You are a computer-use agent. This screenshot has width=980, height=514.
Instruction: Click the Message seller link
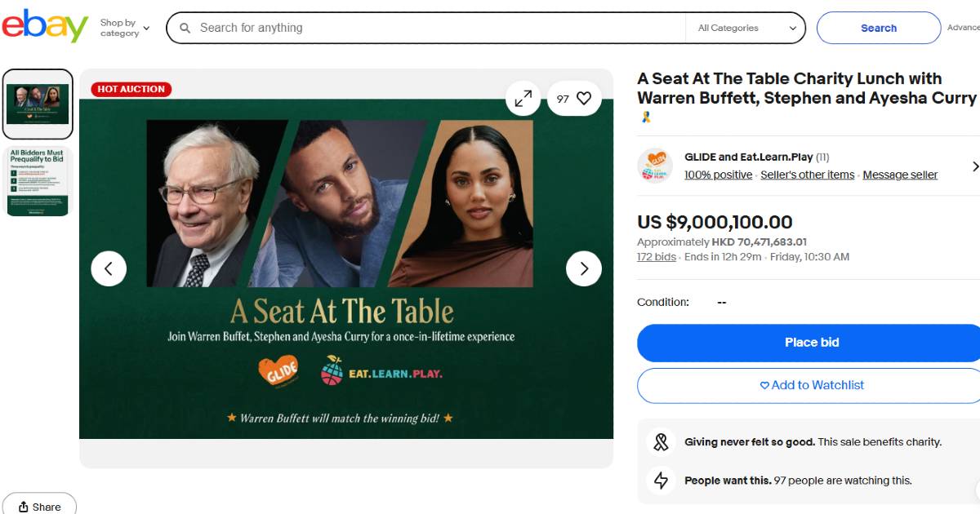(x=900, y=175)
